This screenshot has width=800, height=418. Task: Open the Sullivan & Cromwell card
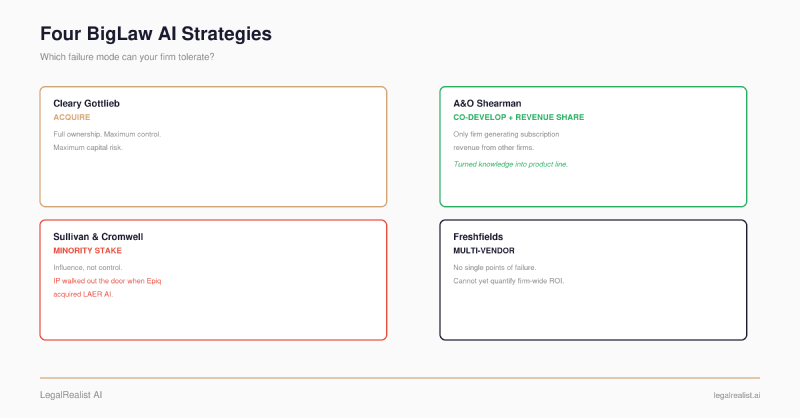(213, 280)
